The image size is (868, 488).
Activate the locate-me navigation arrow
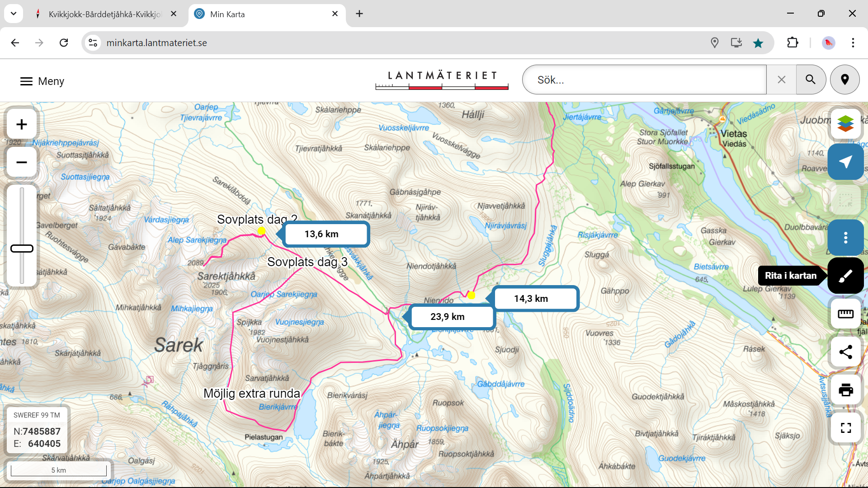[x=845, y=162]
